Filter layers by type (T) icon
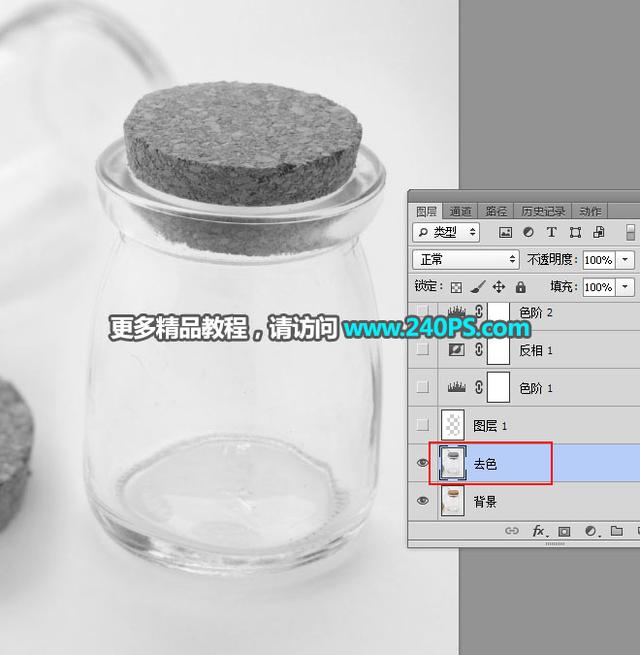This screenshot has width=640, height=655. (x=551, y=232)
